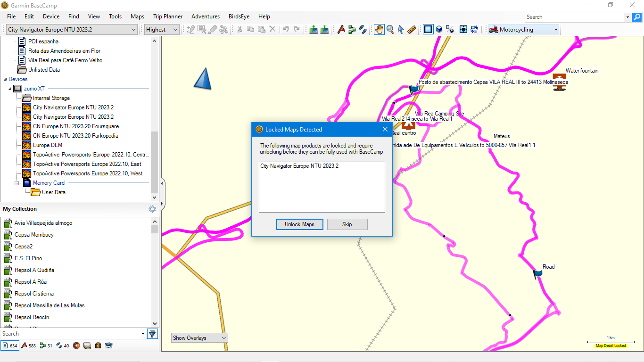Collapse the Memory Card node
The width and height of the screenshot is (644, 362).
point(17,183)
